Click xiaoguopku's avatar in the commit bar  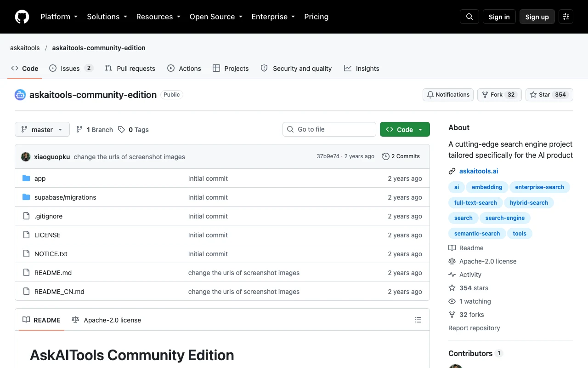tap(26, 156)
